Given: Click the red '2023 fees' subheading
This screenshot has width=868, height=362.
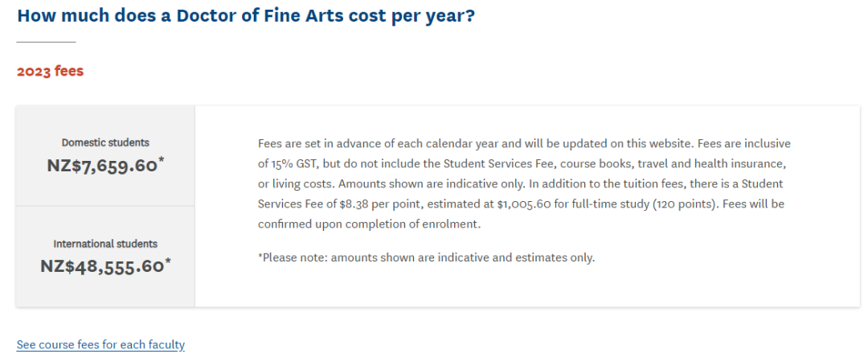Looking at the screenshot, I should coord(51,72).
